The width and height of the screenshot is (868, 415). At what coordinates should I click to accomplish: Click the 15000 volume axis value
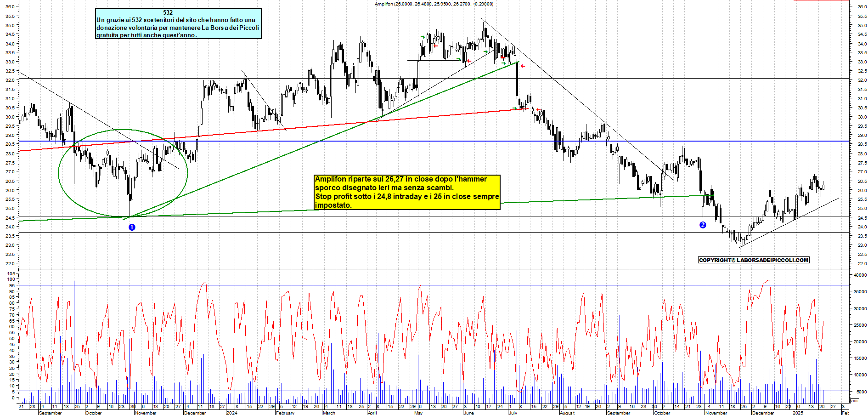[x=860, y=358]
